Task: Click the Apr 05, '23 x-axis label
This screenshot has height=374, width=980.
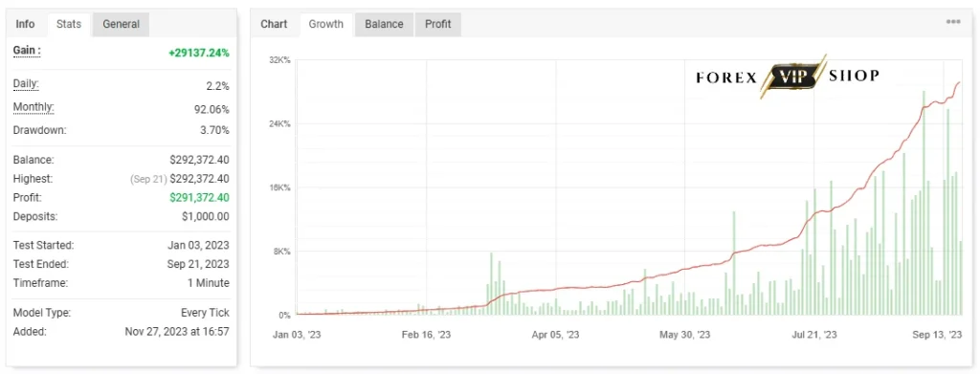Action: click(x=556, y=336)
